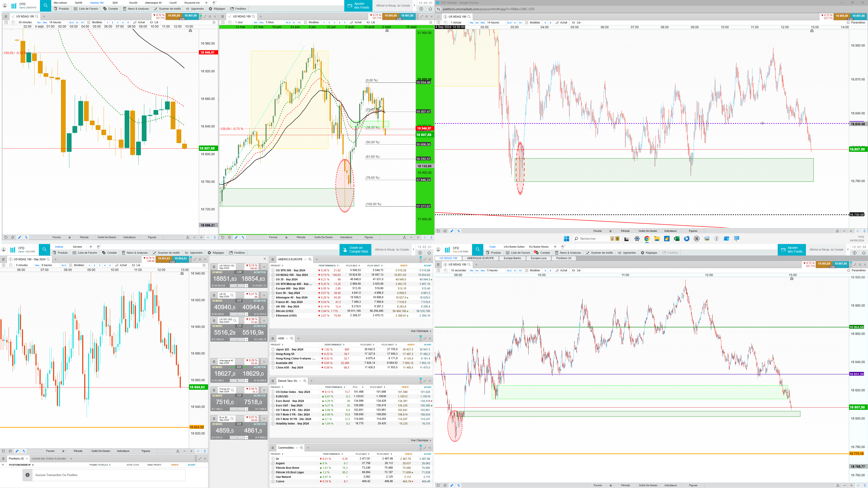Open options dots for Bitcoin (USD) row
868x488 pixels.
click(273, 311)
